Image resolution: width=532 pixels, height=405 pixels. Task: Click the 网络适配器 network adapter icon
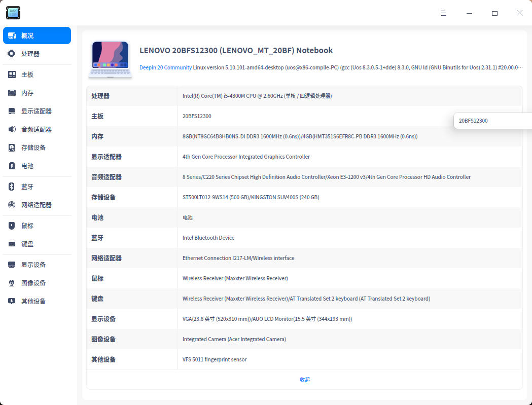pyautogui.click(x=11, y=205)
